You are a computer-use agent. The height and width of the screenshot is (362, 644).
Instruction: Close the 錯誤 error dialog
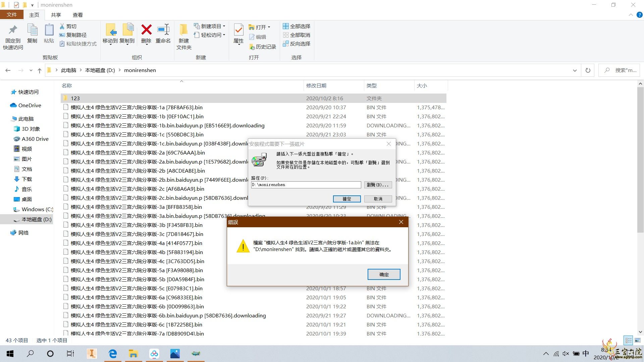pos(401,222)
